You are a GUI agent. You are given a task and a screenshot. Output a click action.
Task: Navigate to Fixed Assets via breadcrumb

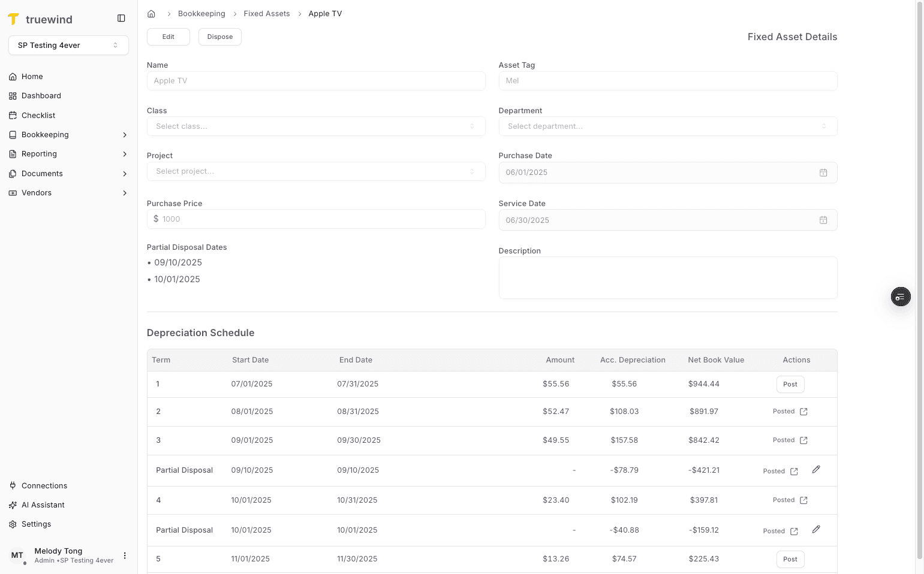pyautogui.click(x=266, y=13)
